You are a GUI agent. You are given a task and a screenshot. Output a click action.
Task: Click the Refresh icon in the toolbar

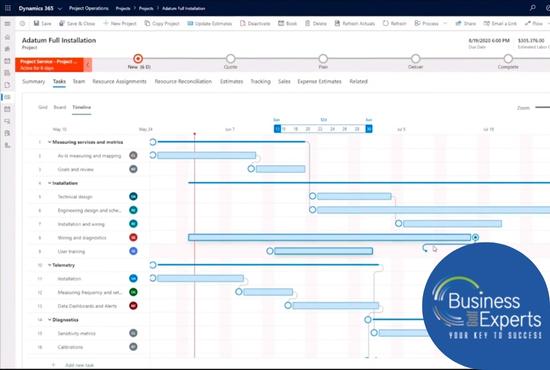pyautogui.click(x=385, y=23)
